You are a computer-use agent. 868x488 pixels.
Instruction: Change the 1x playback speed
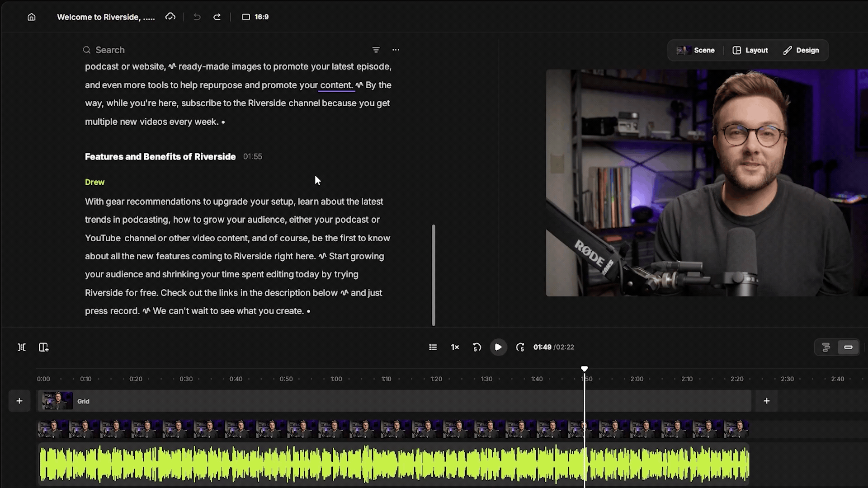pos(455,347)
